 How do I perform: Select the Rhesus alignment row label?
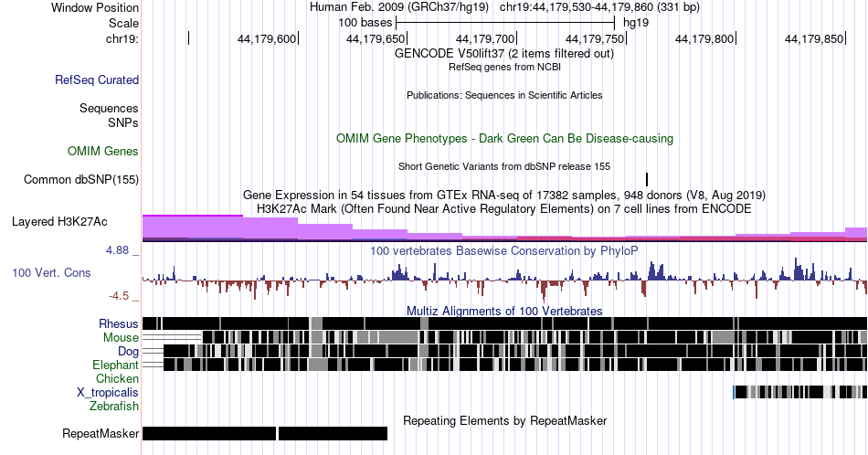click(119, 323)
